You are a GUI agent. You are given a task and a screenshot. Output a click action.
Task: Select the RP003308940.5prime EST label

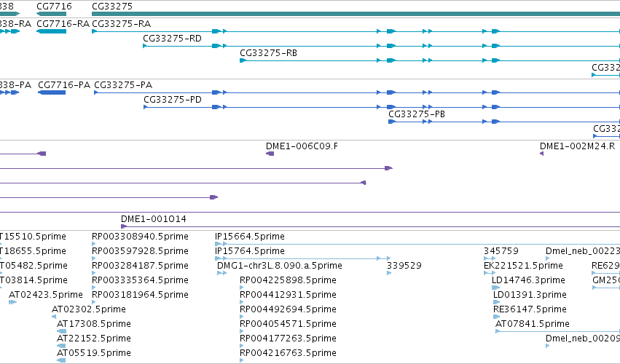pos(140,237)
